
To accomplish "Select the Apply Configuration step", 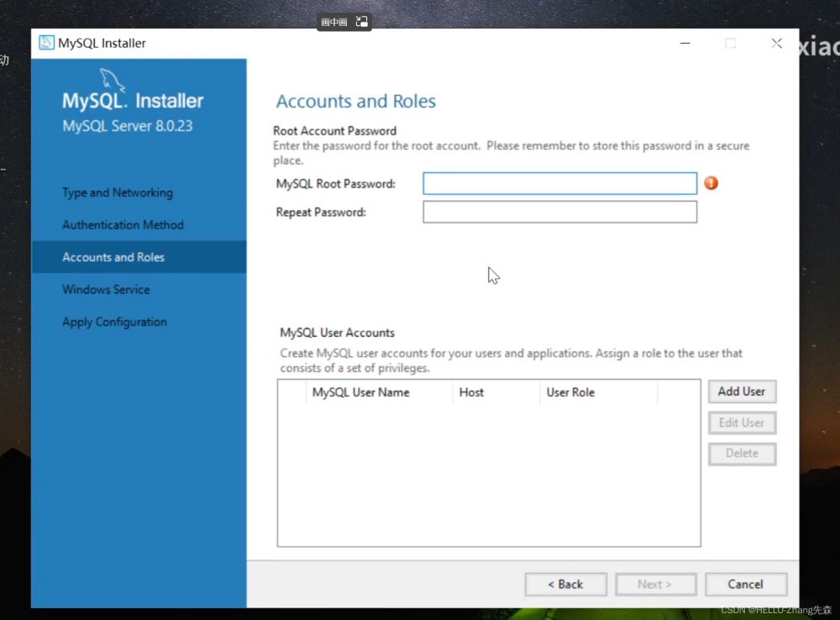I will coord(114,321).
